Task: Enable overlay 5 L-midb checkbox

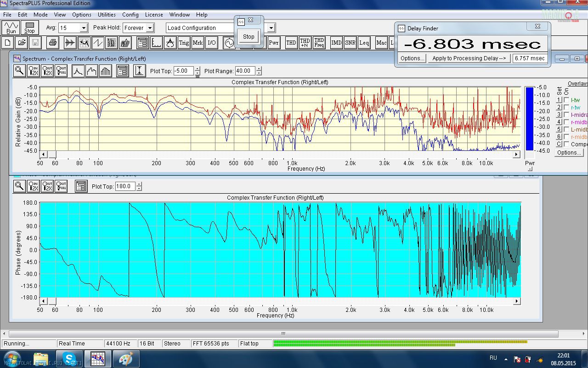Action: click(566, 129)
